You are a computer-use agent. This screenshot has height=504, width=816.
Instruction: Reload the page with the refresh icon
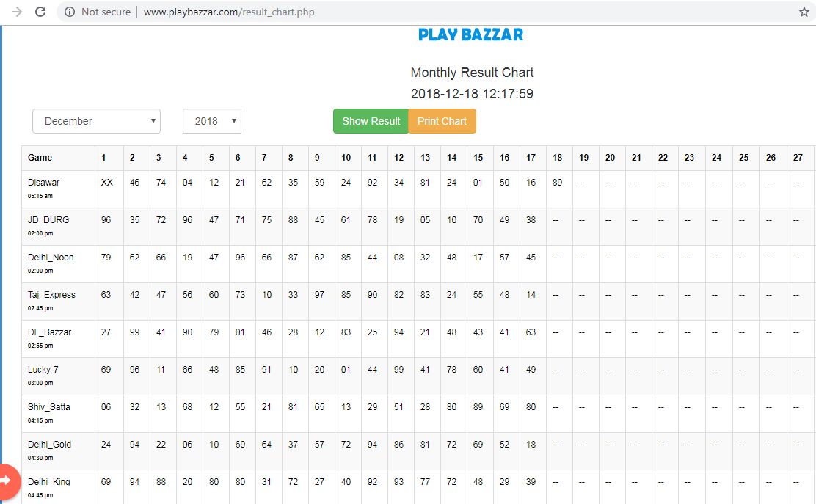pyautogui.click(x=40, y=12)
